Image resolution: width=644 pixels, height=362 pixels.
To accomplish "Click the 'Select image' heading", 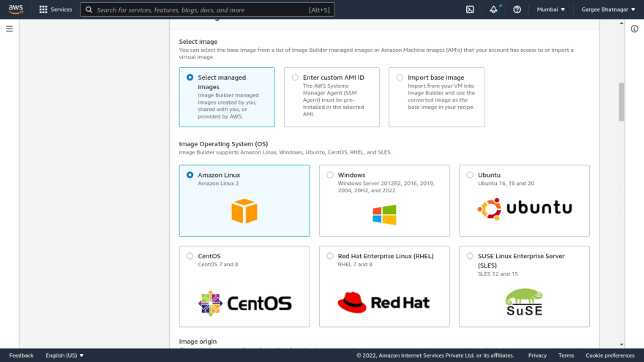I will point(198,42).
